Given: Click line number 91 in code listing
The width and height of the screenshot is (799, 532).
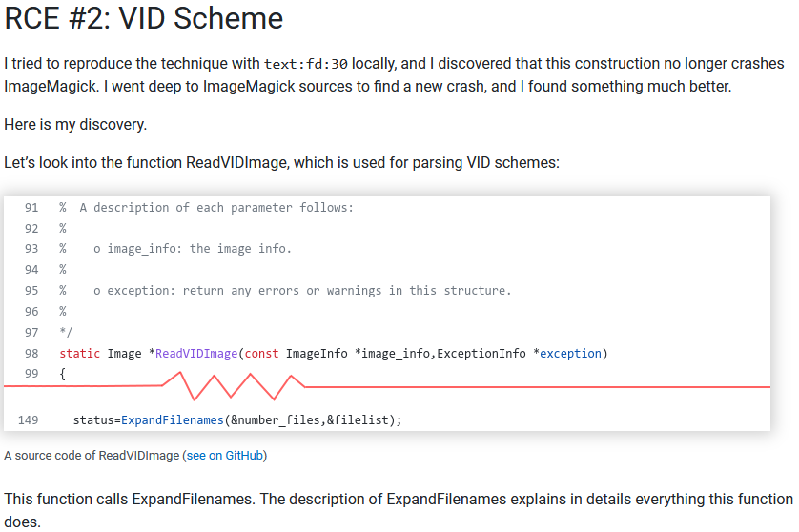Looking at the screenshot, I should tap(31, 208).
